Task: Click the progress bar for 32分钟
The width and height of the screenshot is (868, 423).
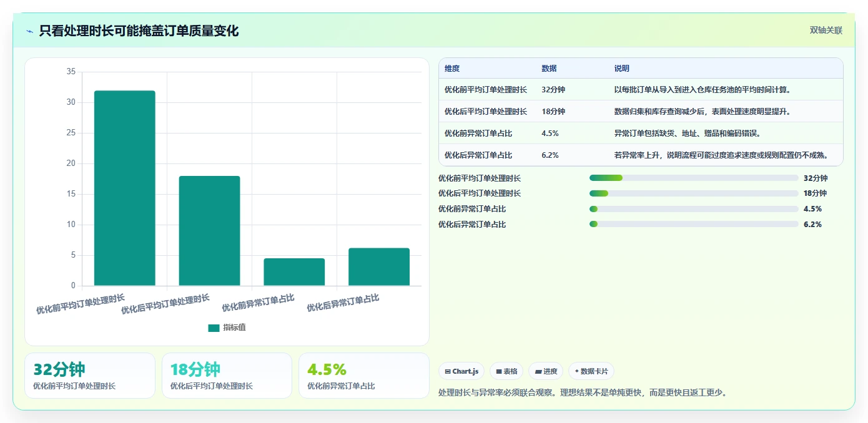Action: click(694, 178)
